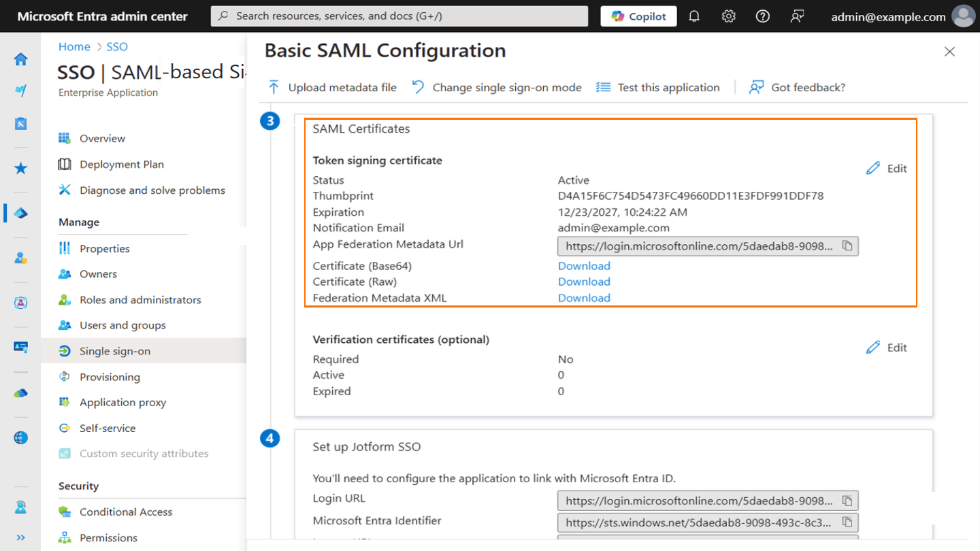This screenshot has height=551, width=980.
Task: Select the Home icon in the left rail
Action: pyautogui.click(x=20, y=59)
